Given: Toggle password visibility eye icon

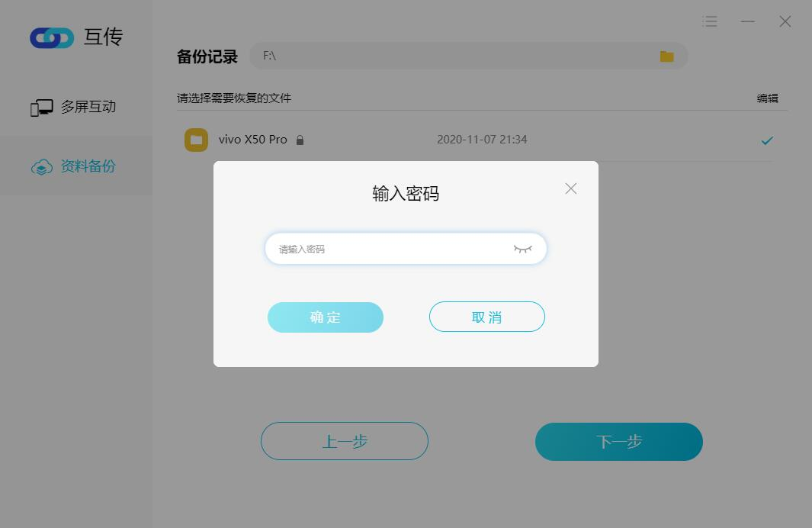Looking at the screenshot, I should tap(522, 250).
